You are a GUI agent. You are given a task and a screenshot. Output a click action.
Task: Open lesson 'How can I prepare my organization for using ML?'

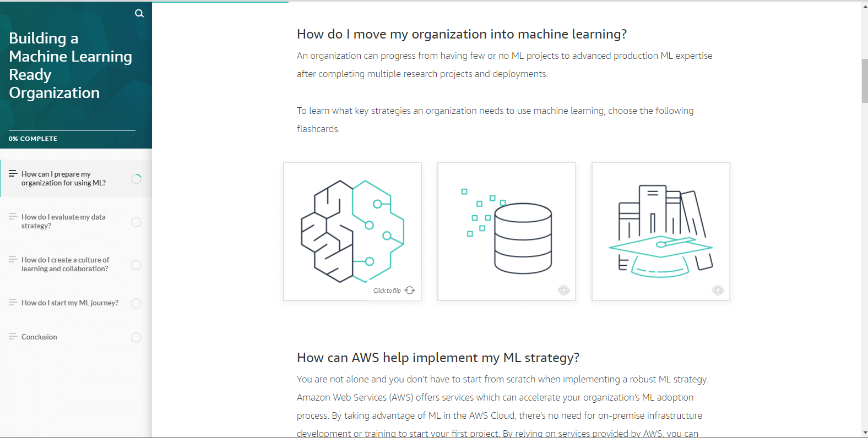tap(76, 178)
